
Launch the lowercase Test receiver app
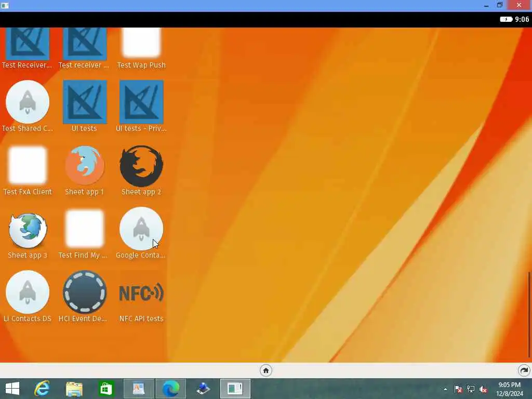coord(85,44)
